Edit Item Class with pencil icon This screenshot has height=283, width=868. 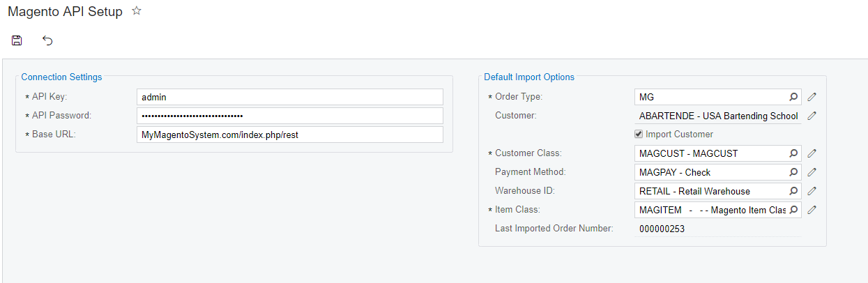pyautogui.click(x=812, y=210)
